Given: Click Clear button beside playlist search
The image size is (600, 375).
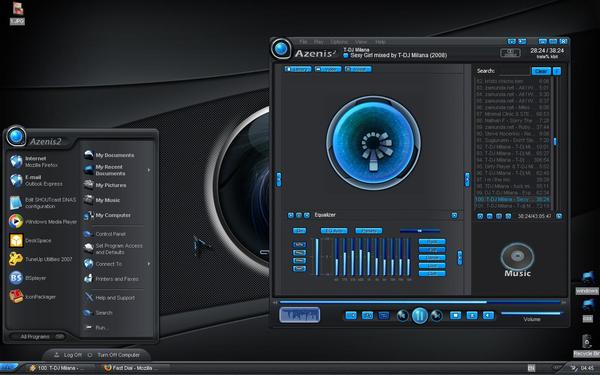Looking at the screenshot, I should [x=541, y=71].
